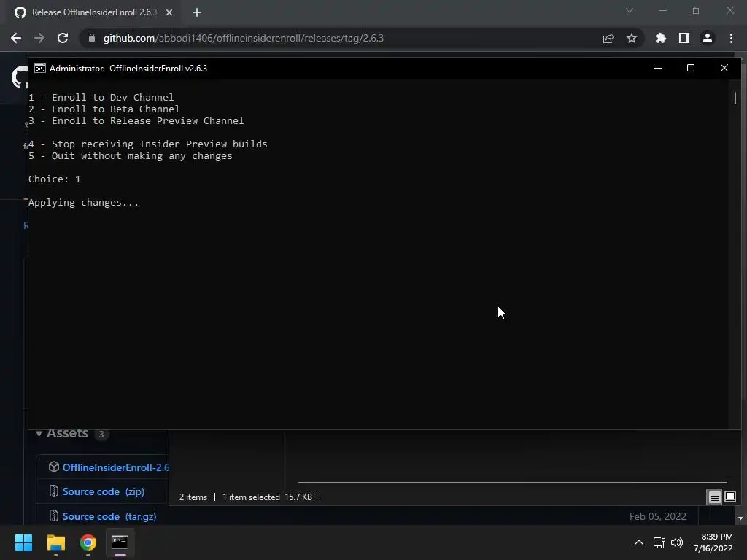Select the Release OfflineInsiderEnroll 2.6.3 tab
This screenshot has height=560, width=747.
coord(93,12)
